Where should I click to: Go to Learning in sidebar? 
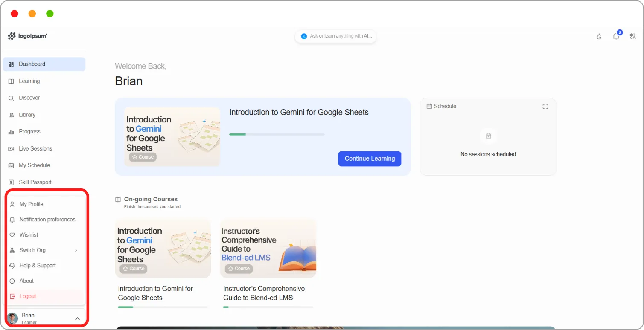click(44, 81)
